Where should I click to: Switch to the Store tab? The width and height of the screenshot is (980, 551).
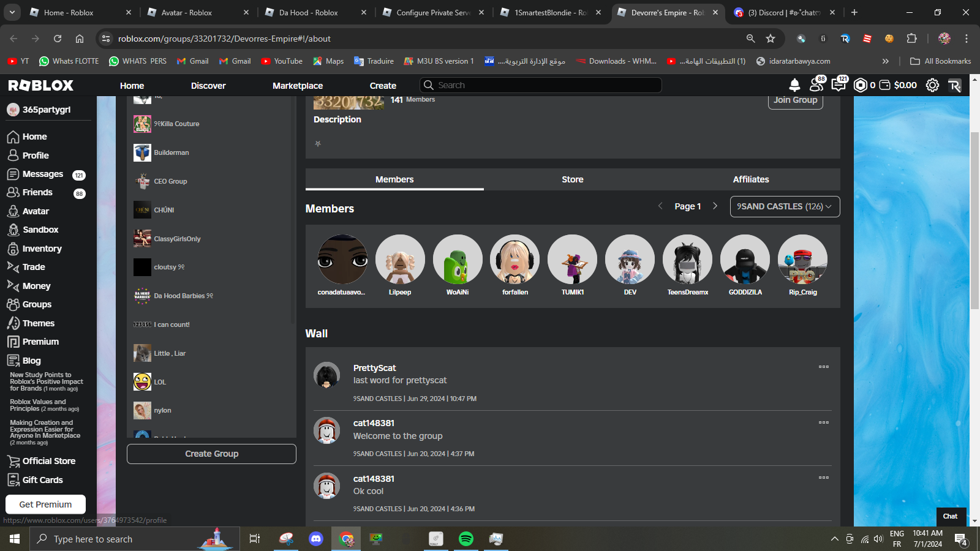pyautogui.click(x=573, y=179)
